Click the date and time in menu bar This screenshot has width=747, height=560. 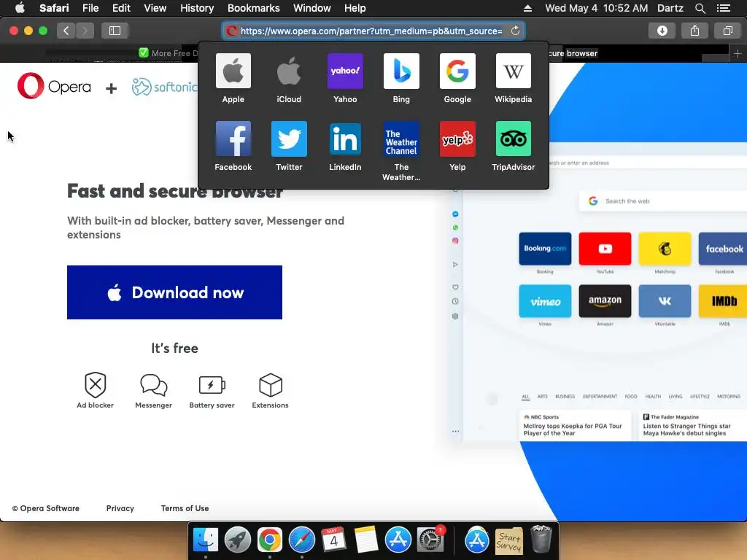click(x=597, y=8)
